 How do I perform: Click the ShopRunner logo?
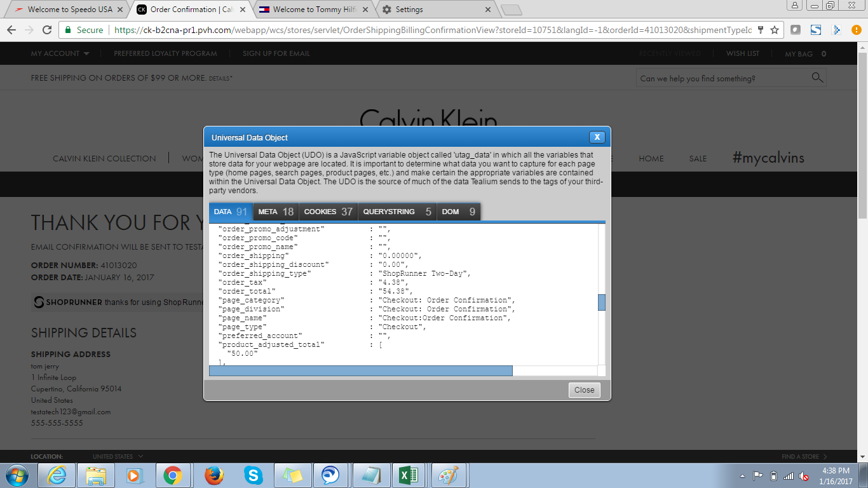[68, 302]
